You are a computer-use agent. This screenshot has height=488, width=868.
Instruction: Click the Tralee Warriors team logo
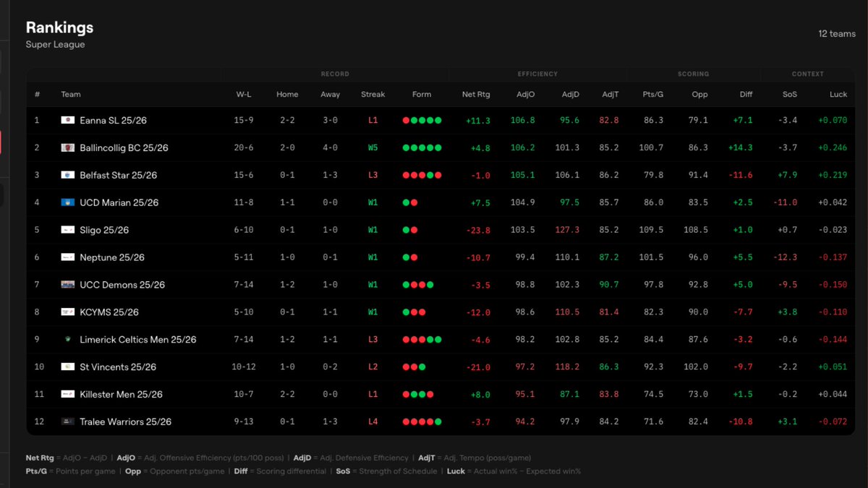[68, 421]
